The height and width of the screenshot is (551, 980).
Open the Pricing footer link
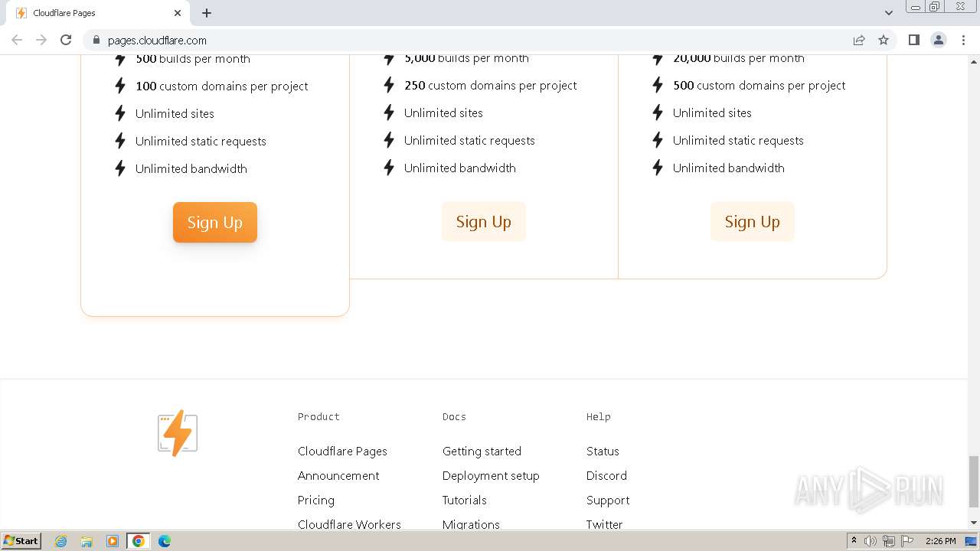[x=316, y=500]
